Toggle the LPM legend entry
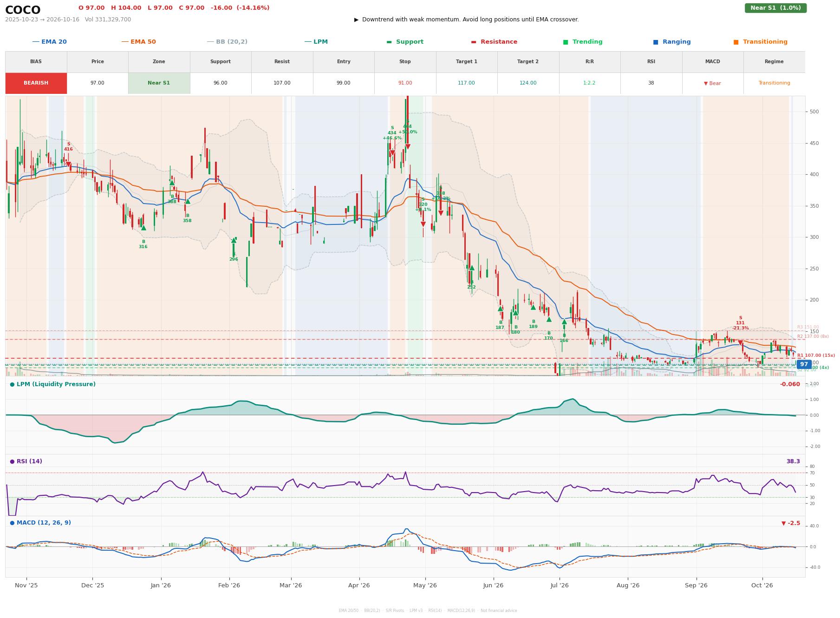Screen dimensions: 840x618 point(316,42)
